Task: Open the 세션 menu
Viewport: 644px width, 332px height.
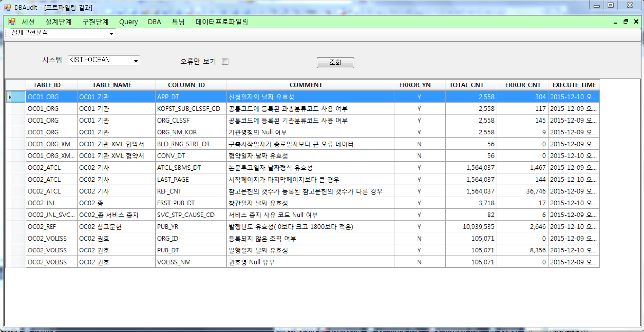Action: pos(28,22)
